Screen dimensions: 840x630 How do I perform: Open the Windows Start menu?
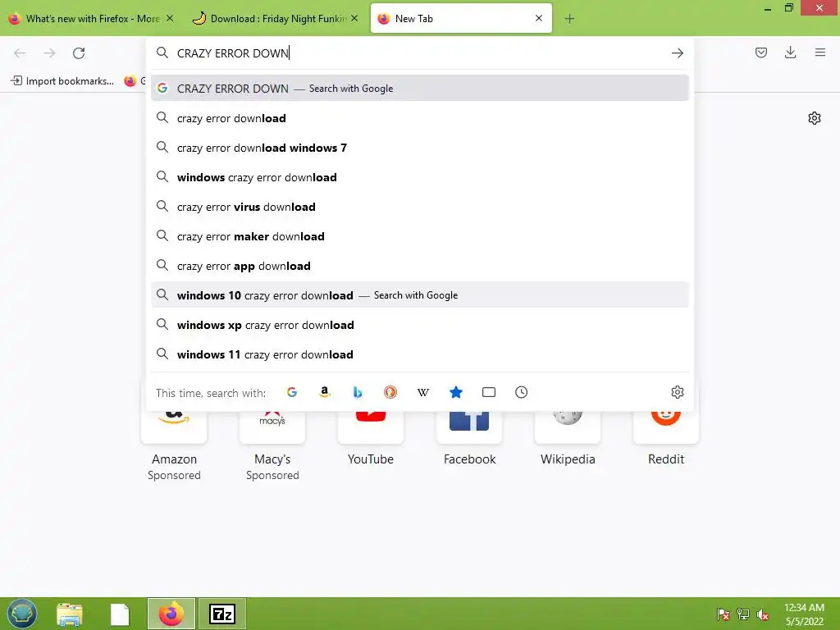pyautogui.click(x=22, y=614)
